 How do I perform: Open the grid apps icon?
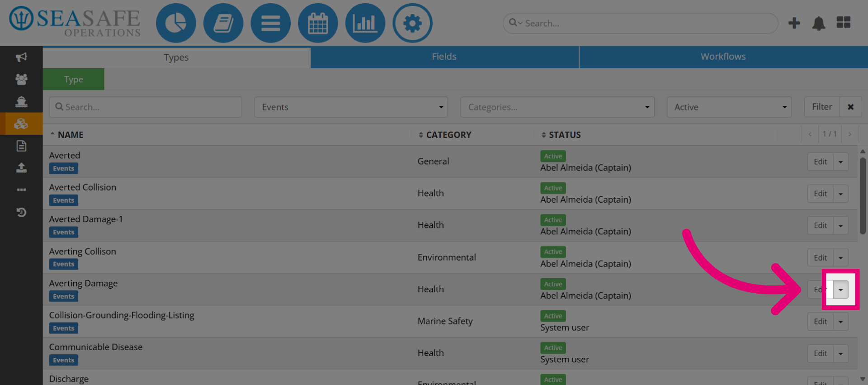tap(844, 22)
